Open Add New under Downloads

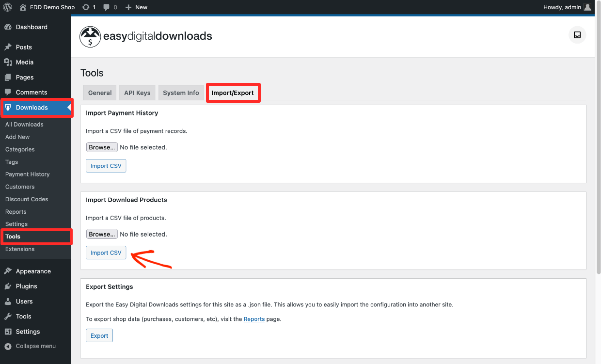coord(17,137)
